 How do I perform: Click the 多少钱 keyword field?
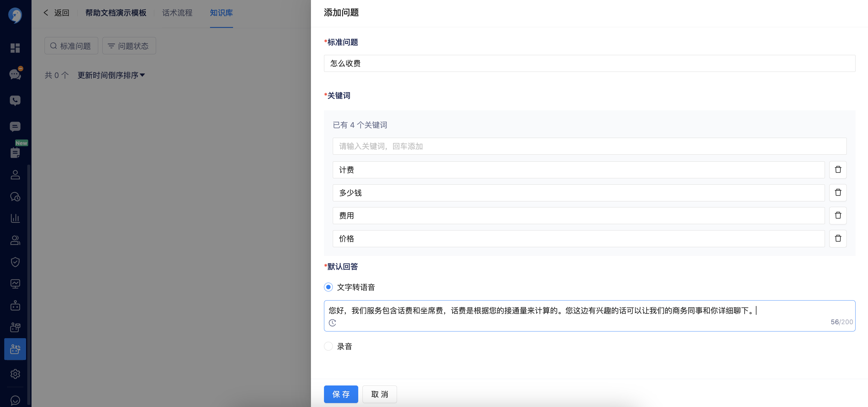point(579,193)
